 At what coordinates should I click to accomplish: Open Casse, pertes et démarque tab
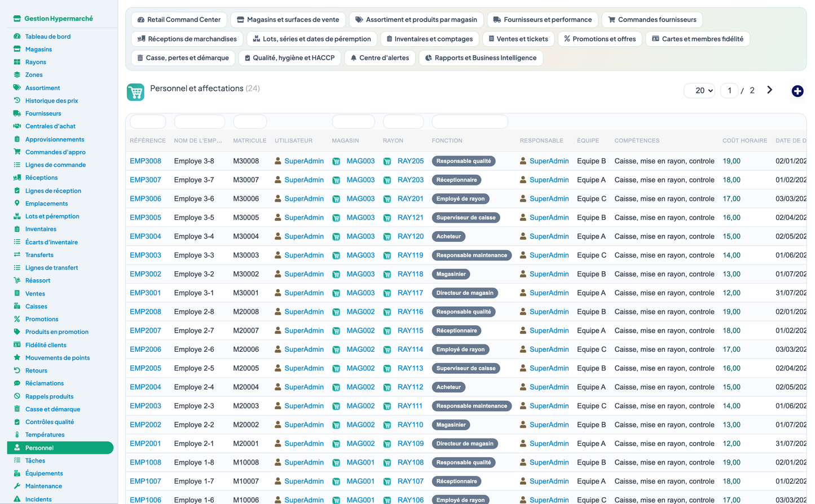click(183, 58)
